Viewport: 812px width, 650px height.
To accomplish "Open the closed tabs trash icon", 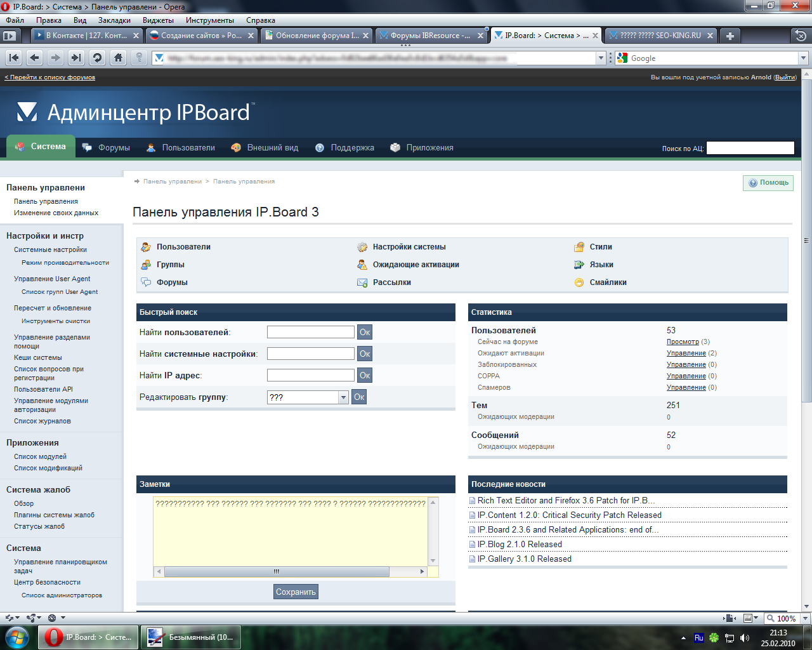I will pos(801,36).
